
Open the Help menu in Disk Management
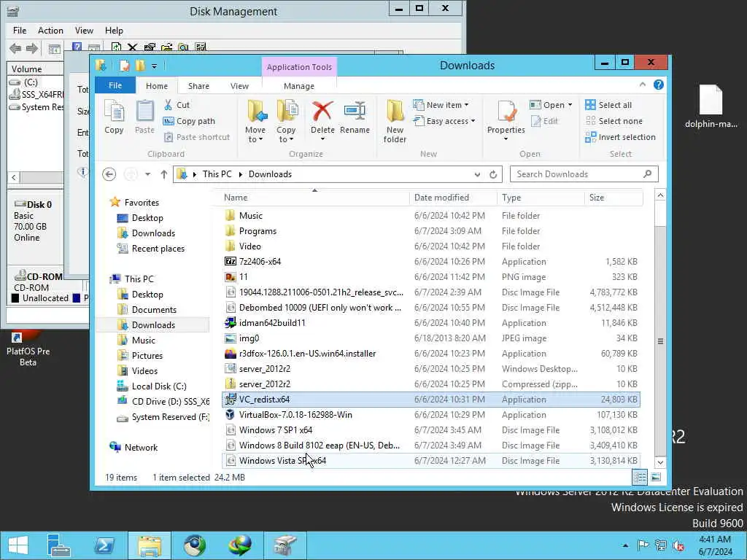point(114,31)
